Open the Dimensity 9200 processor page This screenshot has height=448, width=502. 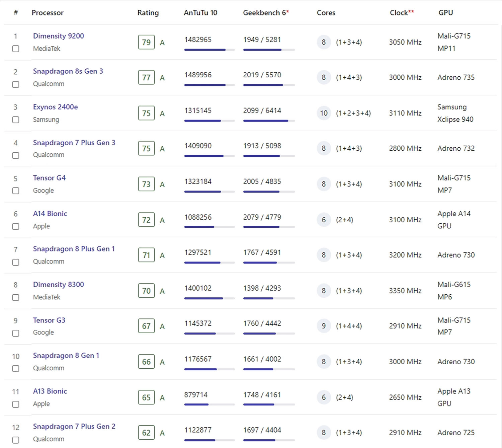(x=59, y=36)
